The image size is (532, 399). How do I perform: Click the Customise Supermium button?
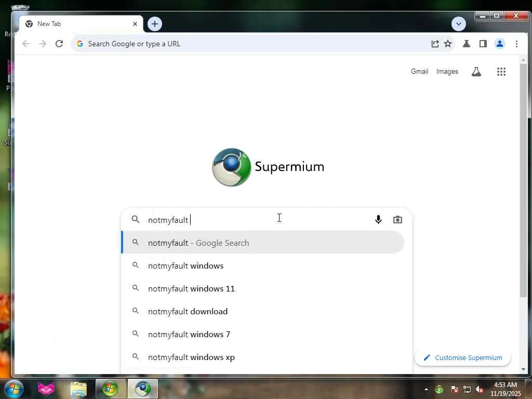tap(463, 357)
